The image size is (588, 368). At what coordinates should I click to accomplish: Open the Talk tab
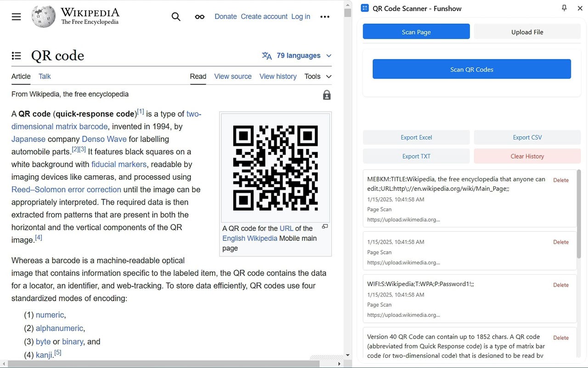(45, 76)
